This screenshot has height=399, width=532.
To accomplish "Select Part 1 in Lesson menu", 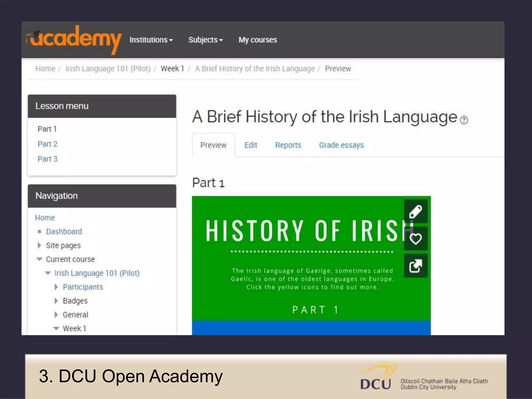I will pyautogui.click(x=47, y=129).
